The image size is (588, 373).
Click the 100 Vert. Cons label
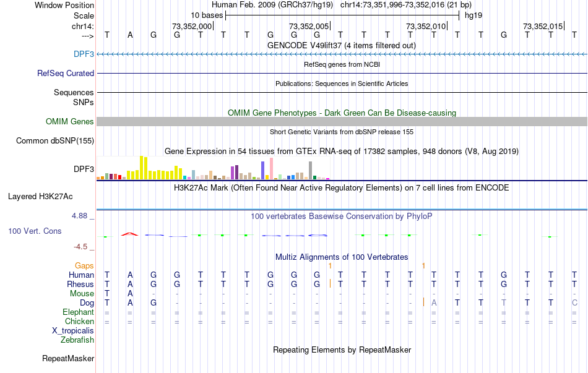point(35,231)
